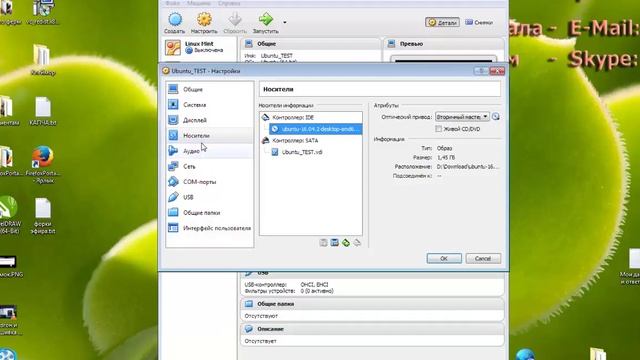
Task: Click the Файл menu in VirtualBox Manager
Action: coord(172,3)
